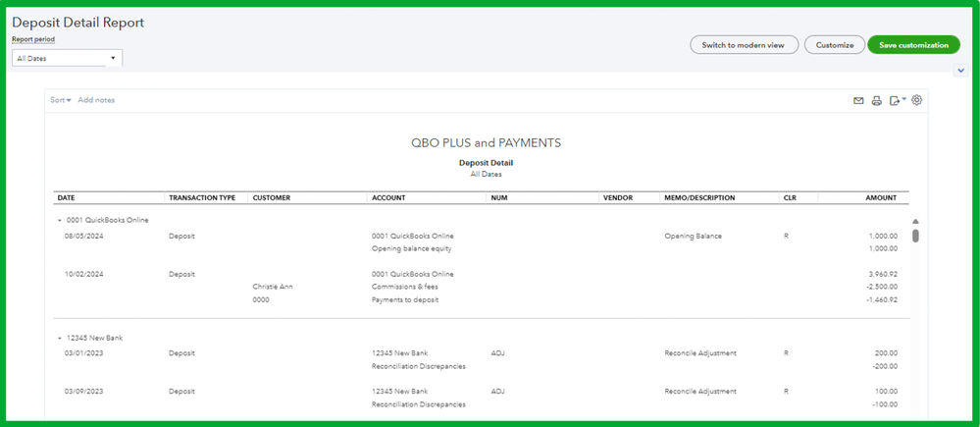This screenshot has width=980, height=427.
Task: Open the 03/01/2023 deposit date
Action: click(83, 353)
